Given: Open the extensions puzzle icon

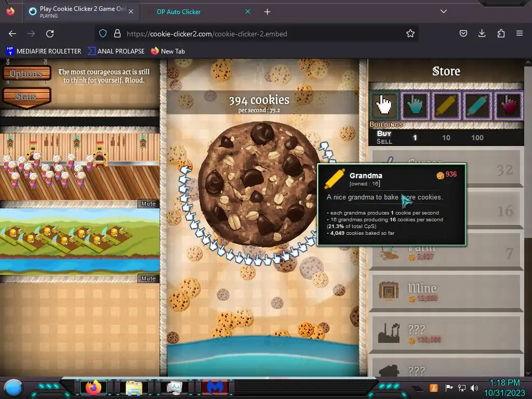Looking at the screenshot, I should (501, 33).
